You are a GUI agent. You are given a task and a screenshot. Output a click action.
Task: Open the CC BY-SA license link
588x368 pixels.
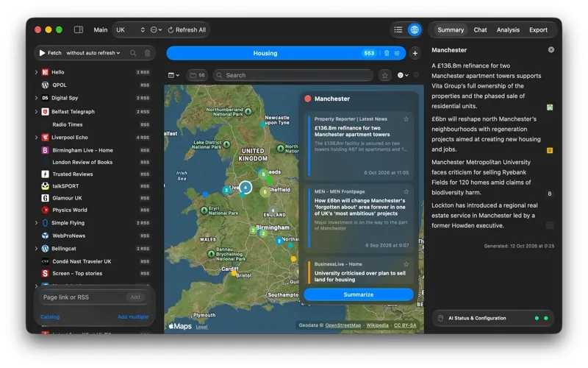[405, 325]
